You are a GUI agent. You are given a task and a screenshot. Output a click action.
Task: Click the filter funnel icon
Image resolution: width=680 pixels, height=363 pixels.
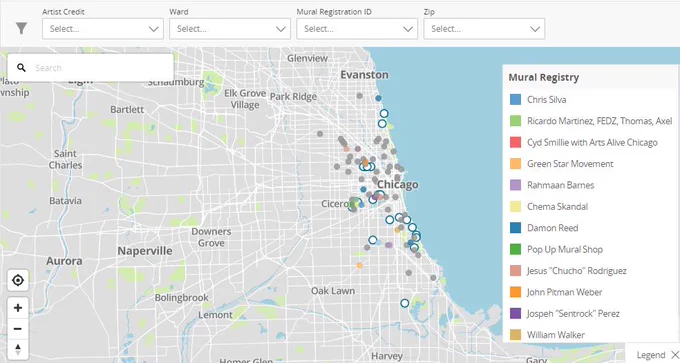(21, 28)
